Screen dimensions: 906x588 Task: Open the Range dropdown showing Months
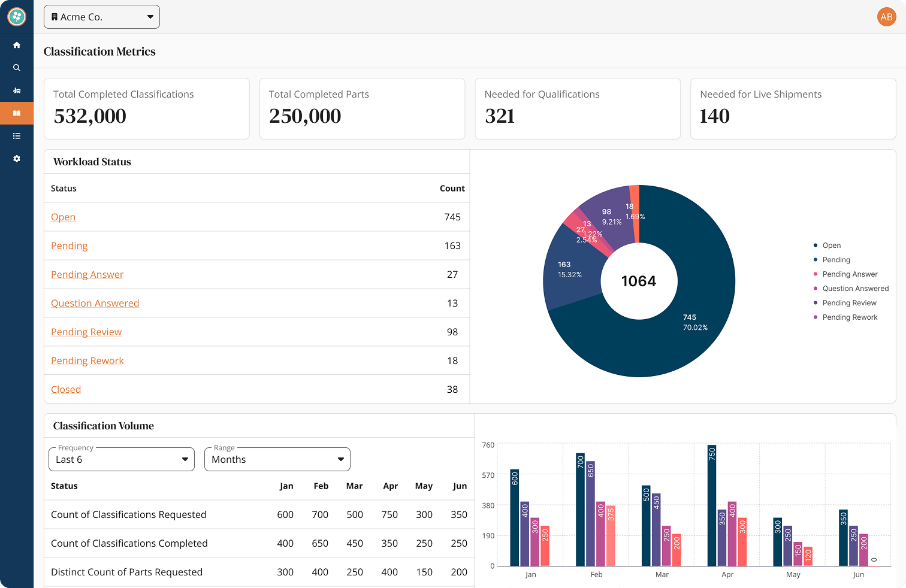pos(277,459)
